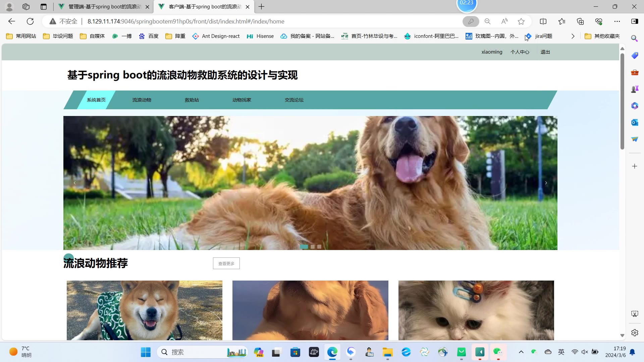
Task: Expand the bookmarks bar overflow chevron
Action: (573, 36)
